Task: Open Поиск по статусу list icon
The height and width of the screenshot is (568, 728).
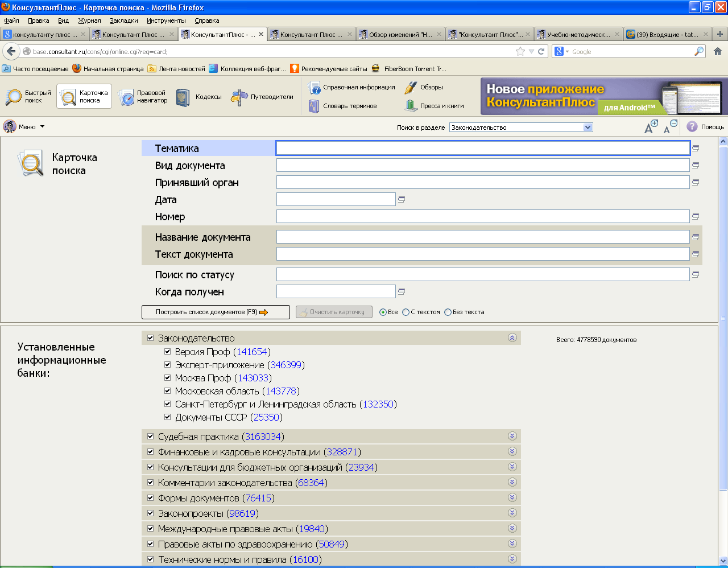Action: pyautogui.click(x=696, y=275)
